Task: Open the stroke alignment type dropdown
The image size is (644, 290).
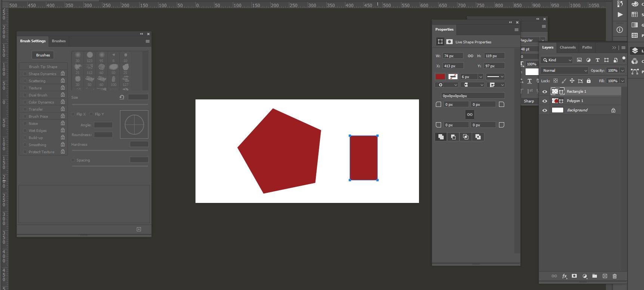Action: 447,85
